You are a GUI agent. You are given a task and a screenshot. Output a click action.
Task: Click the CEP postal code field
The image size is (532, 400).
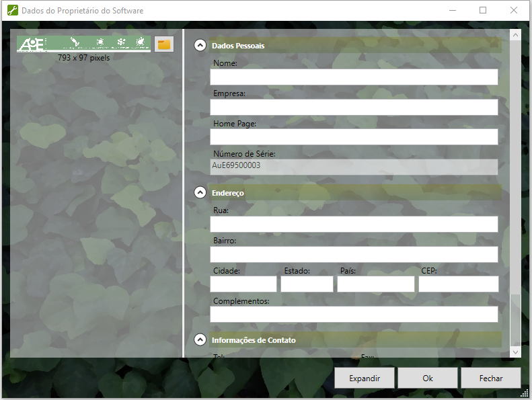pyautogui.click(x=458, y=284)
